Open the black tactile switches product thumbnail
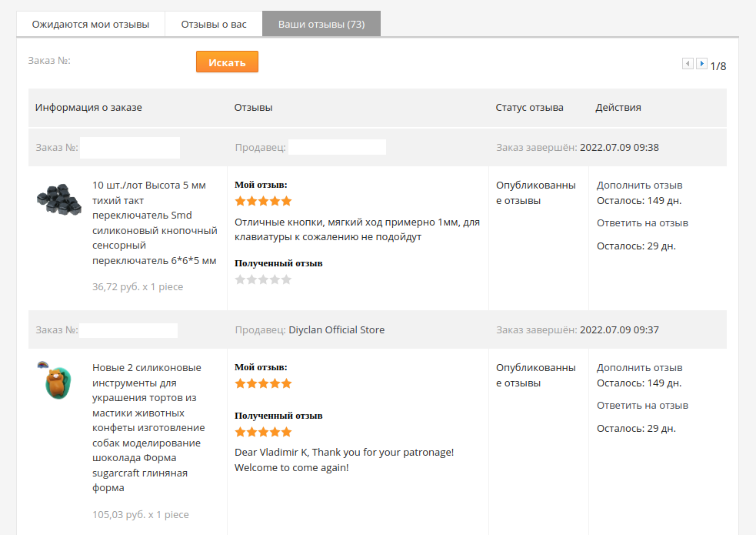 click(x=58, y=199)
